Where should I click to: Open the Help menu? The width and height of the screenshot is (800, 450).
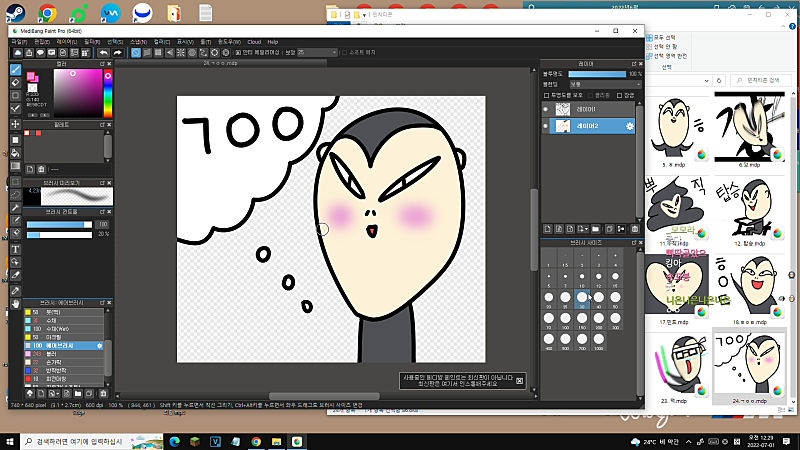(x=272, y=42)
